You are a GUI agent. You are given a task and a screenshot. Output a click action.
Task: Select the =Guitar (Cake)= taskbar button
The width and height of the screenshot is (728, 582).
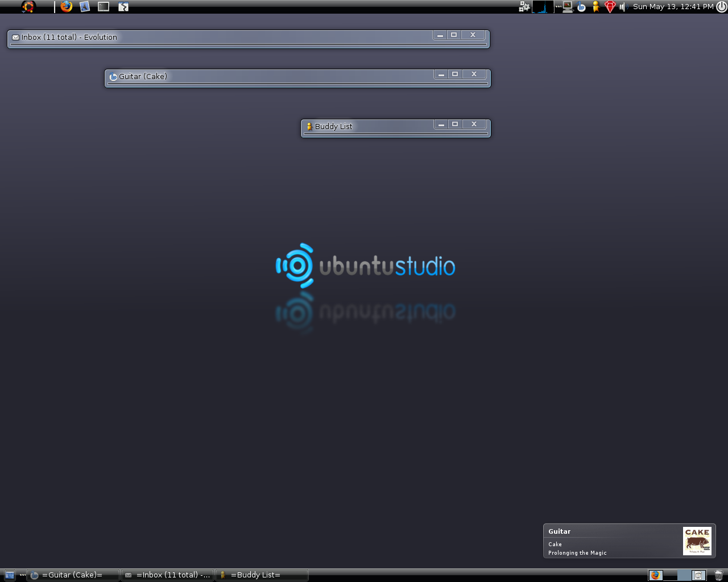73,575
